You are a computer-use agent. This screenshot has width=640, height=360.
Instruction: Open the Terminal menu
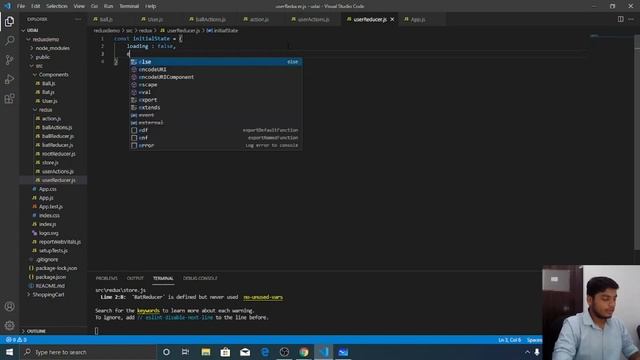tap(129, 6)
